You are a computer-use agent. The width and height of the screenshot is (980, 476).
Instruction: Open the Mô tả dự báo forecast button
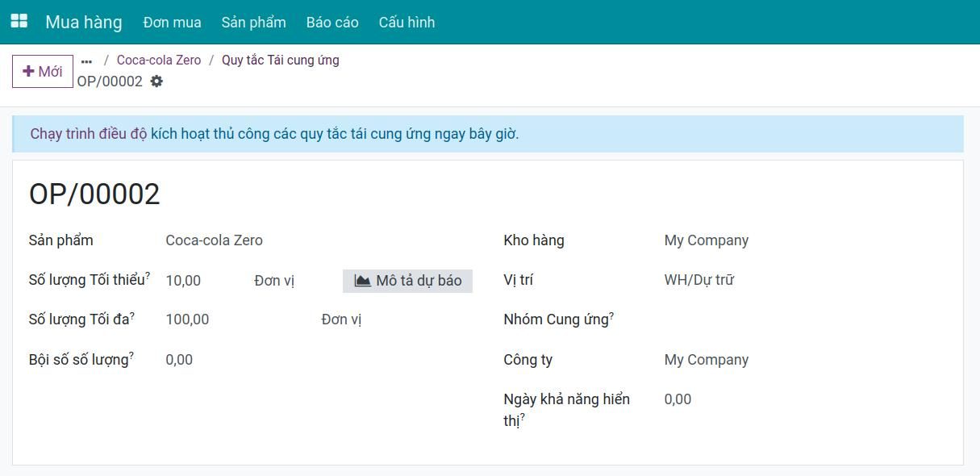point(407,281)
